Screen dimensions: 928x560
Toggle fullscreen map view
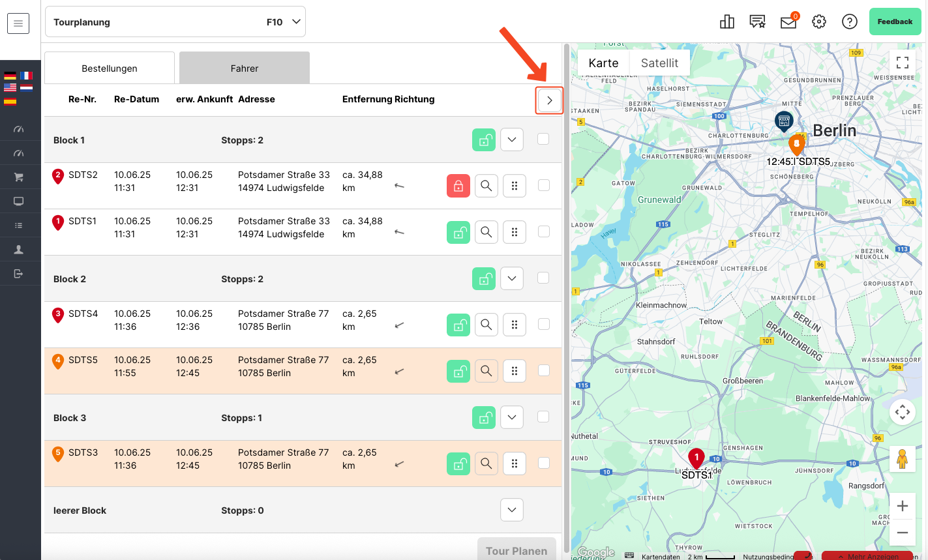[903, 63]
